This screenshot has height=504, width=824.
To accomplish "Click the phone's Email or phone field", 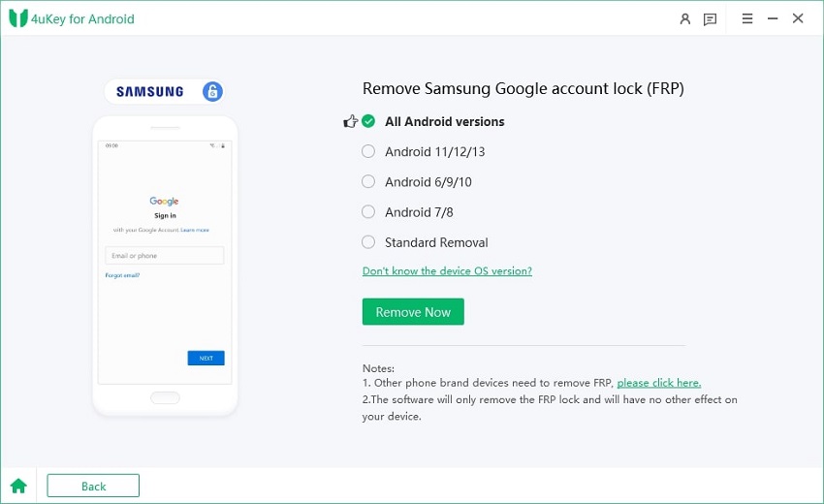I will tap(165, 256).
